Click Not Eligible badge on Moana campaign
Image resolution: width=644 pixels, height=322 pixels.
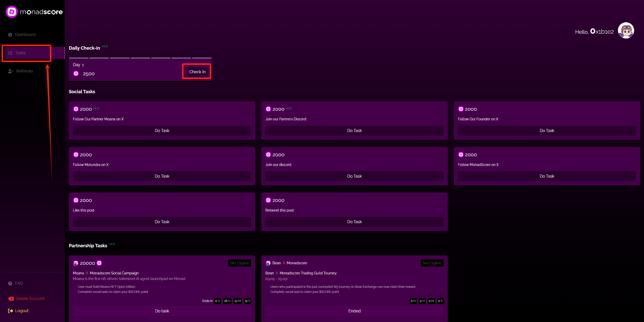pos(239,263)
